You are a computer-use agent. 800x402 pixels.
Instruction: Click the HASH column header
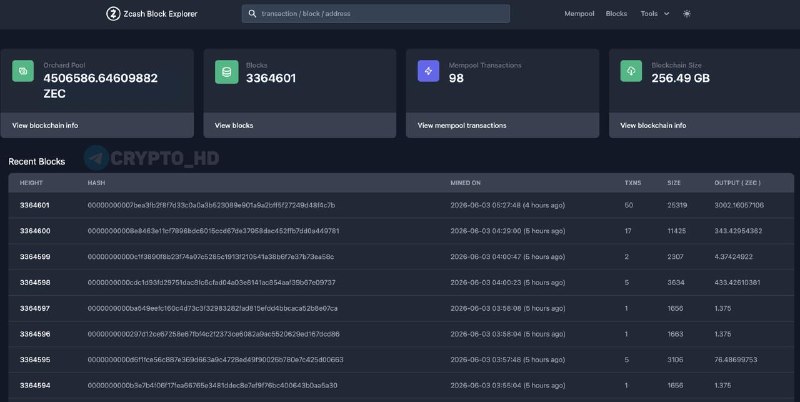click(x=96, y=183)
